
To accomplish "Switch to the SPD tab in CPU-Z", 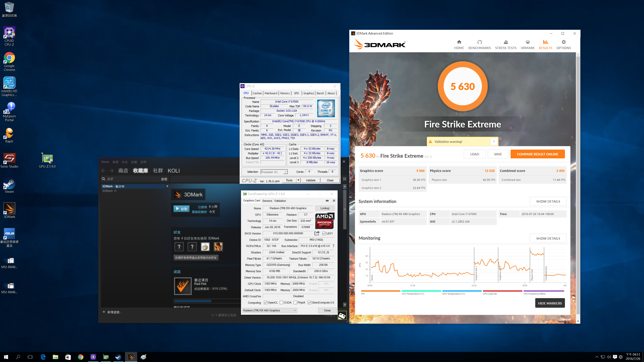I will 296,93.
